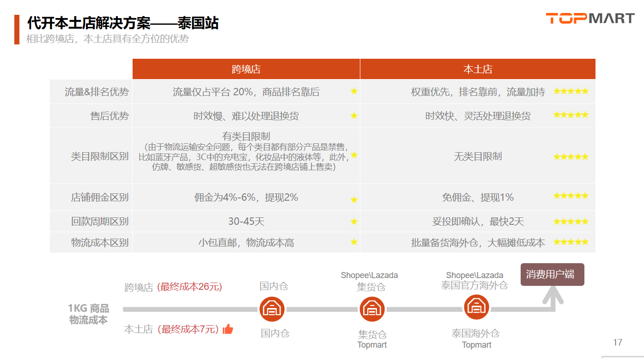644x358 pixels.
Task: Select the 本土店 column header
Action: pyautogui.click(x=478, y=69)
